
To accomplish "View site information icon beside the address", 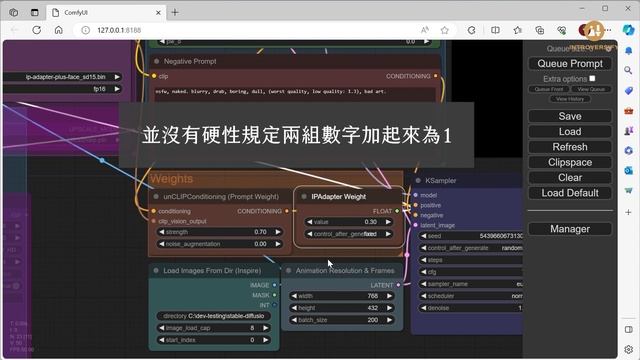I will 85,30.
